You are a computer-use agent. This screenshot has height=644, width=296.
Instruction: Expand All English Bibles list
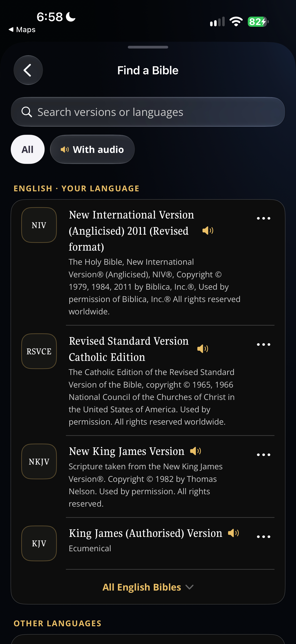pyautogui.click(x=148, y=587)
